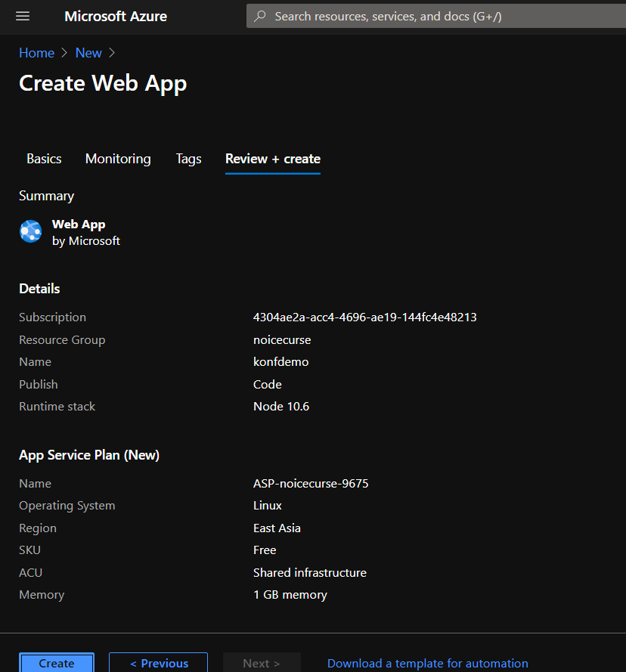
Task: Click the Operating System label
Action: [67, 506]
